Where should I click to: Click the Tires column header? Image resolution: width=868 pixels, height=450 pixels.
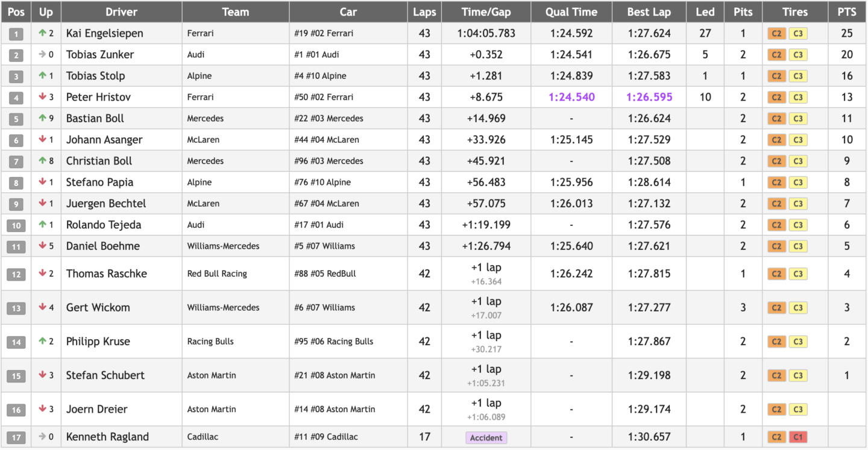pyautogui.click(x=794, y=12)
